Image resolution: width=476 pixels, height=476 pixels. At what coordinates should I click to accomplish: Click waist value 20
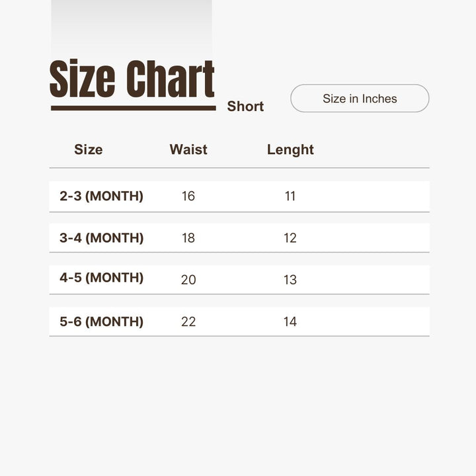pos(188,280)
